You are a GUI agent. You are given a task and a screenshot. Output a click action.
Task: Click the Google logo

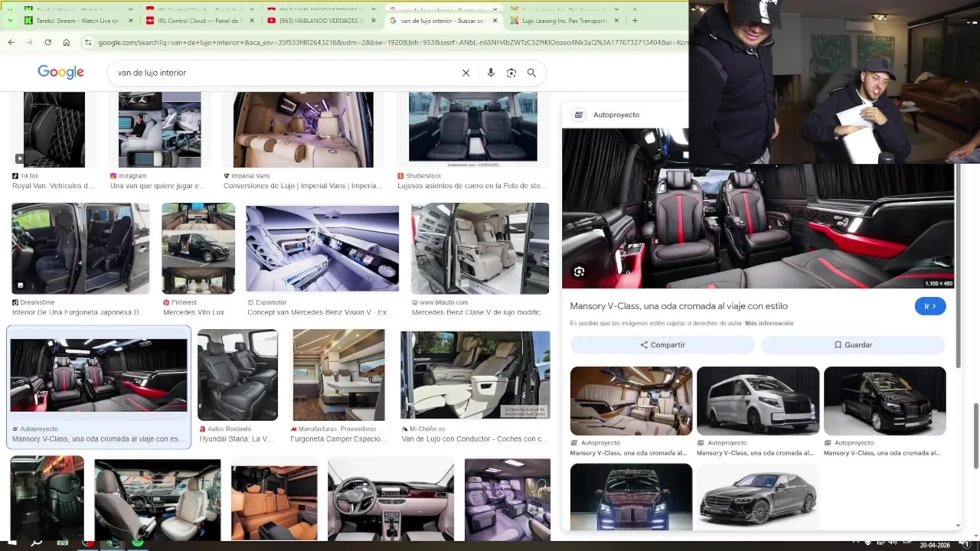tap(60, 72)
